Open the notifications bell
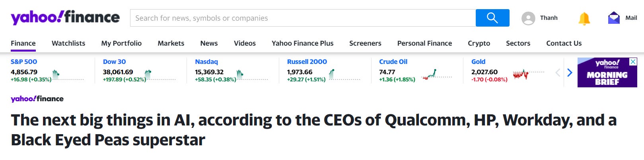 (x=584, y=18)
